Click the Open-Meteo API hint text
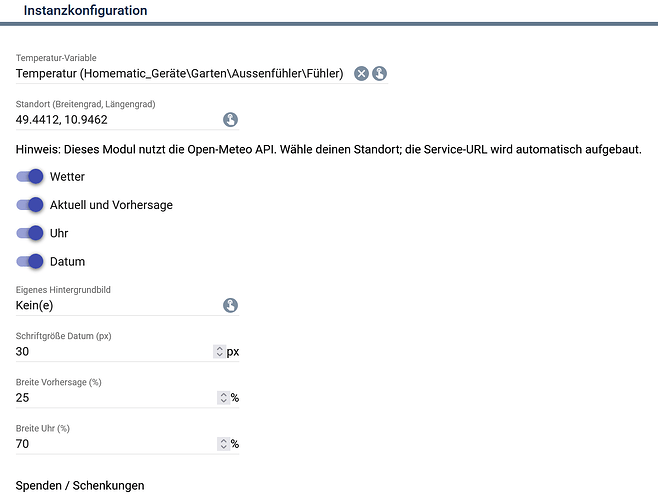The image size is (658, 500). 329,149
